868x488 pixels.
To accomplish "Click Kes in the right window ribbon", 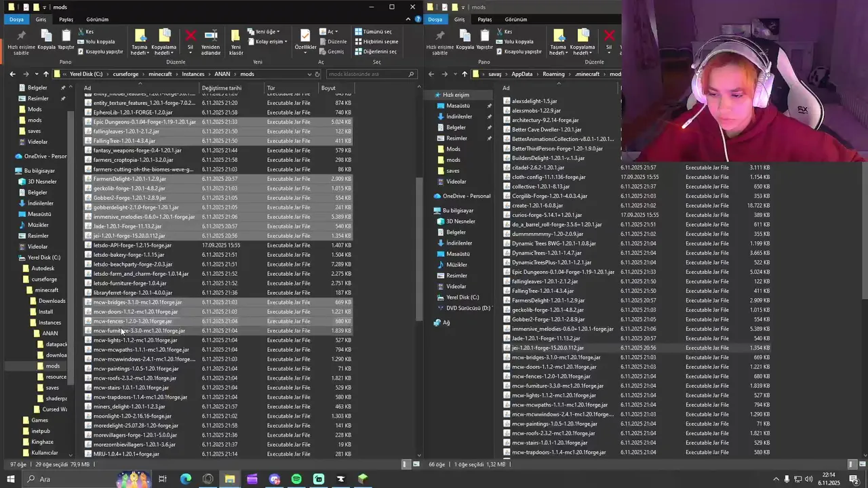I will (504, 32).
